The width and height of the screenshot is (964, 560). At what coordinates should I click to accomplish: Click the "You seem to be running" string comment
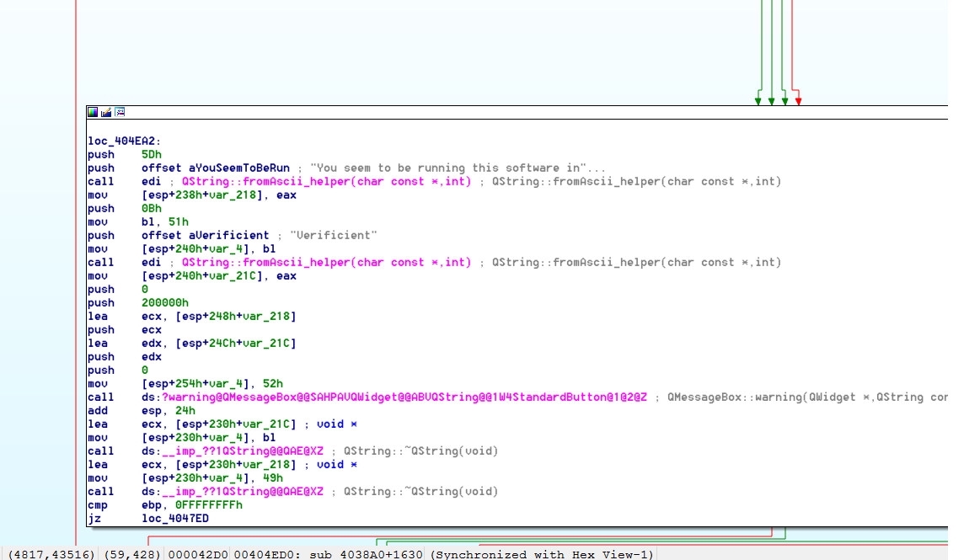[x=458, y=168]
